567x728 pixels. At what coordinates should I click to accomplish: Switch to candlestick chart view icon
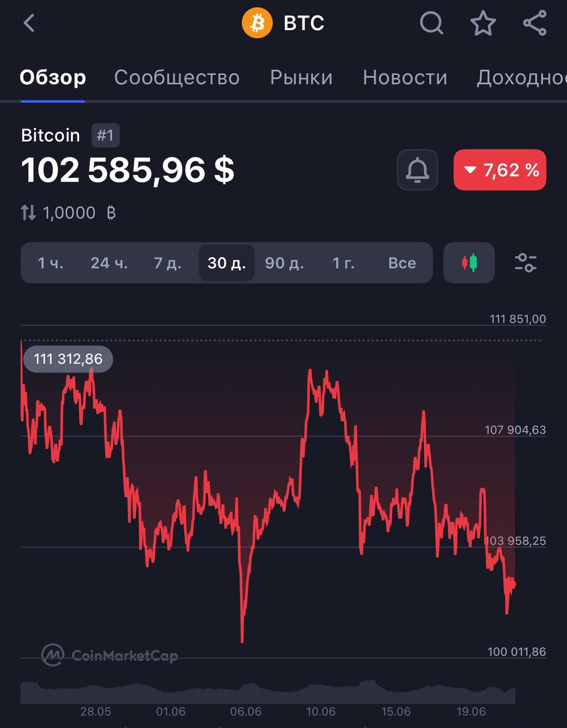pyautogui.click(x=469, y=263)
